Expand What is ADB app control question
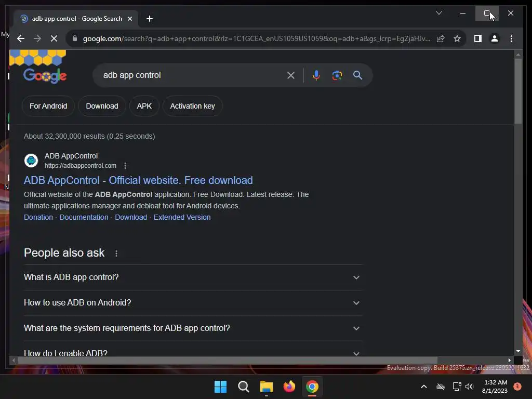The height and width of the screenshot is (399, 532). (193, 277)
